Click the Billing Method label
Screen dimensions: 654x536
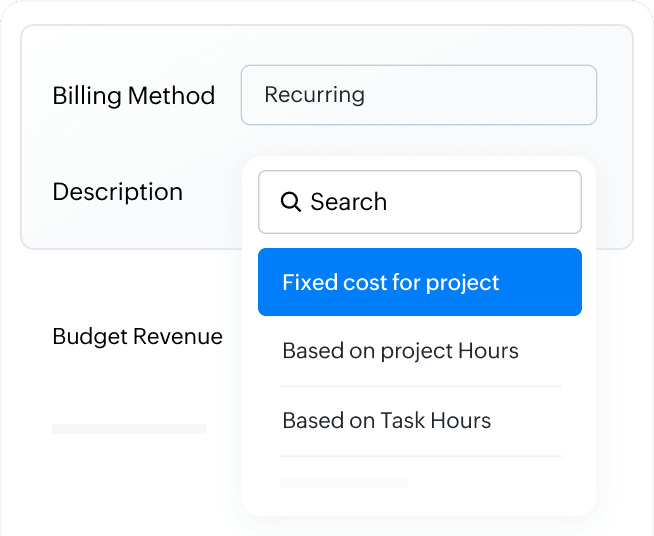coord(133,96)
